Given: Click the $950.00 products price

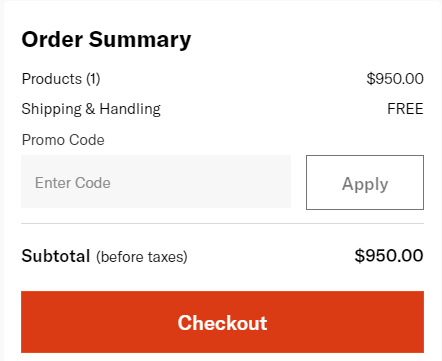Looking at the screenshot, I should coord(395,79).
